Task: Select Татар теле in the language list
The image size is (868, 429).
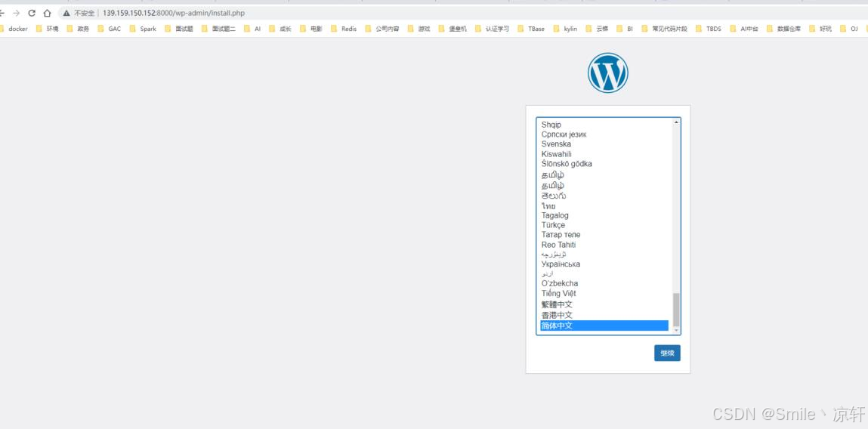Action: 604,235
